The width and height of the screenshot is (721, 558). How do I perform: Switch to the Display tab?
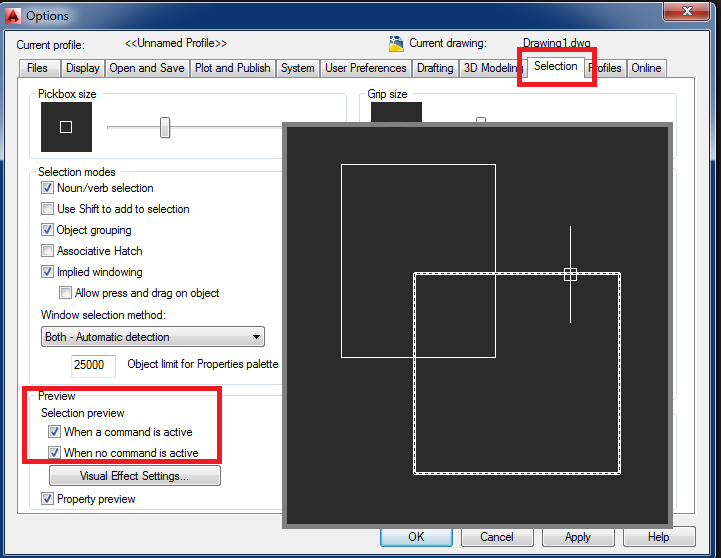click(82, 68)
